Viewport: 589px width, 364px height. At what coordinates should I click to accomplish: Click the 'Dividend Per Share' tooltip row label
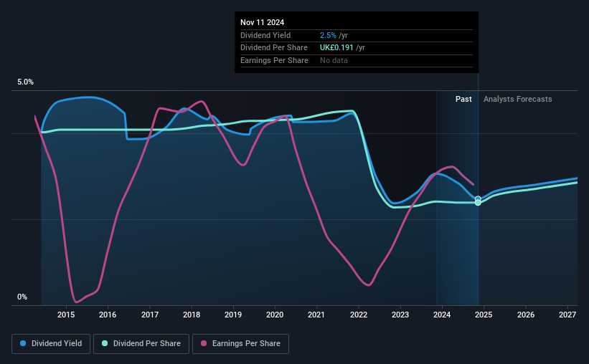click(x=274, y=48)
